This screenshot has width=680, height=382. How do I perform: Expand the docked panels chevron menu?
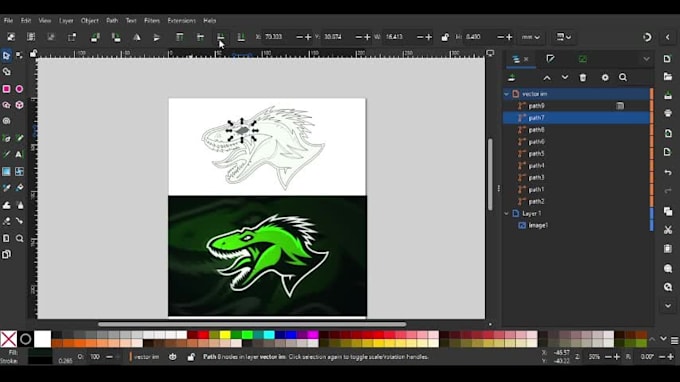[646, 59]
